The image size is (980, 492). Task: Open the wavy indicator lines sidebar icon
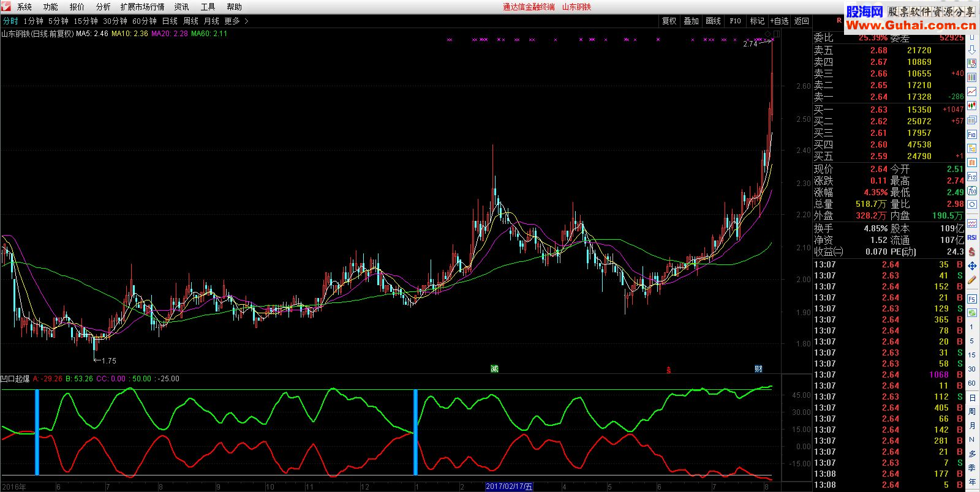pyautogui.click(x=972, y=223)
